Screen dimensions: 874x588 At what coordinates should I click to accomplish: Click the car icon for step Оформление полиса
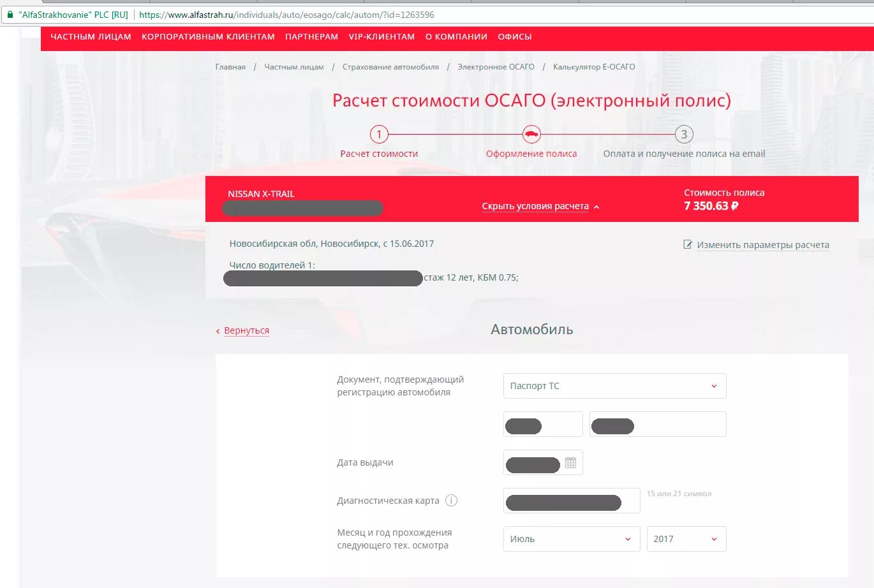click(x=531, y=134)
